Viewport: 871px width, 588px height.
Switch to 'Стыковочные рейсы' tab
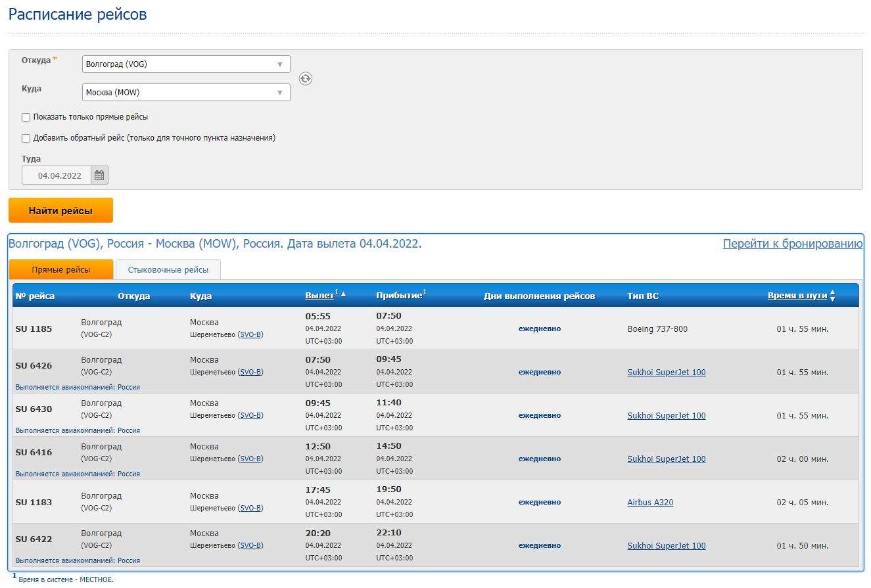click(168, 270)
